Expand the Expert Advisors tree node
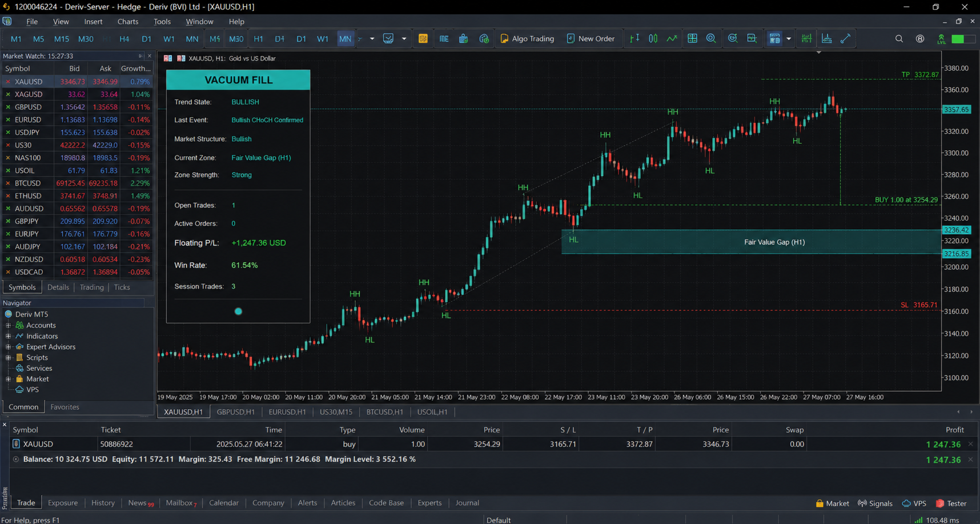Viewport: 980px width, 524px height. (8, 347)
